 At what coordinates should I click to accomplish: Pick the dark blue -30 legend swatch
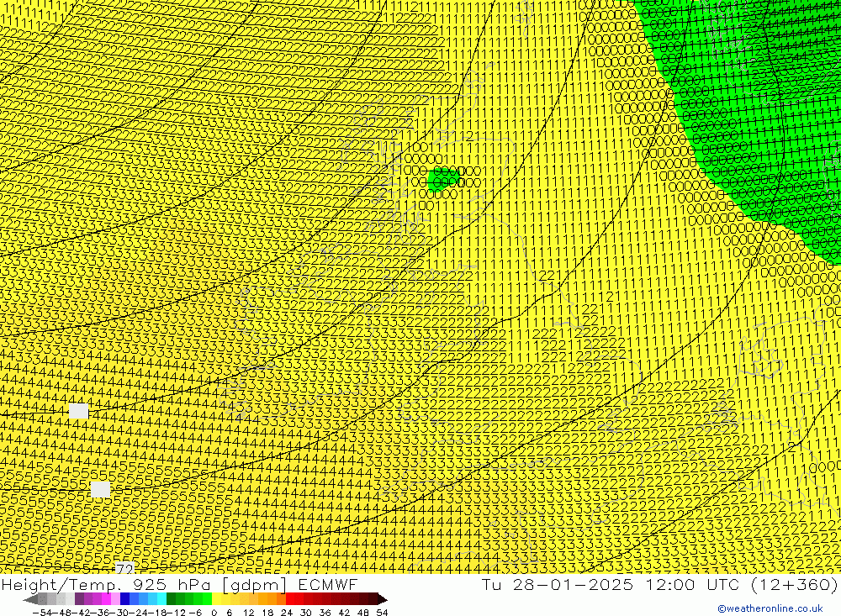coord(124,599)
